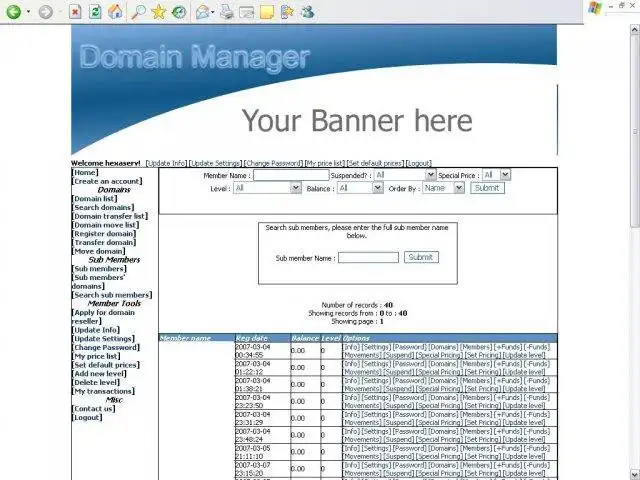640x480 pixels.
Task: Click the Messenger people icon in toolbar
Action: (307, 12)
